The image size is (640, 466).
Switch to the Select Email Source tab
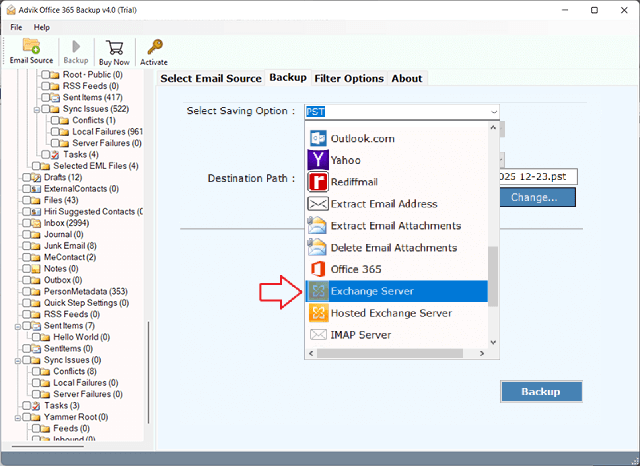pyautogui.click(x=211, y=78)
